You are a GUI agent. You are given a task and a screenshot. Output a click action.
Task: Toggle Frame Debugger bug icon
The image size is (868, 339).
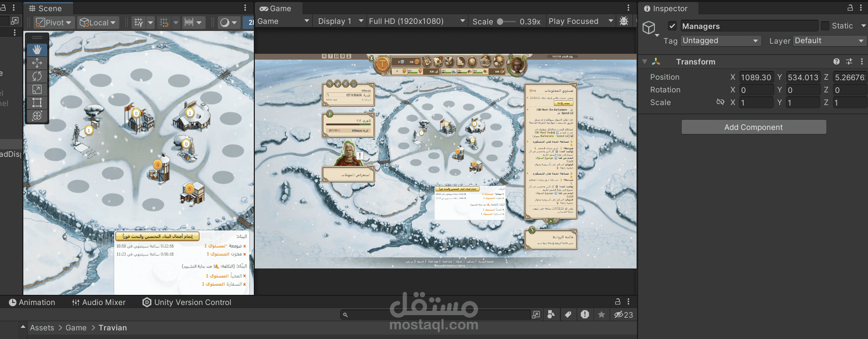[624, 21]
